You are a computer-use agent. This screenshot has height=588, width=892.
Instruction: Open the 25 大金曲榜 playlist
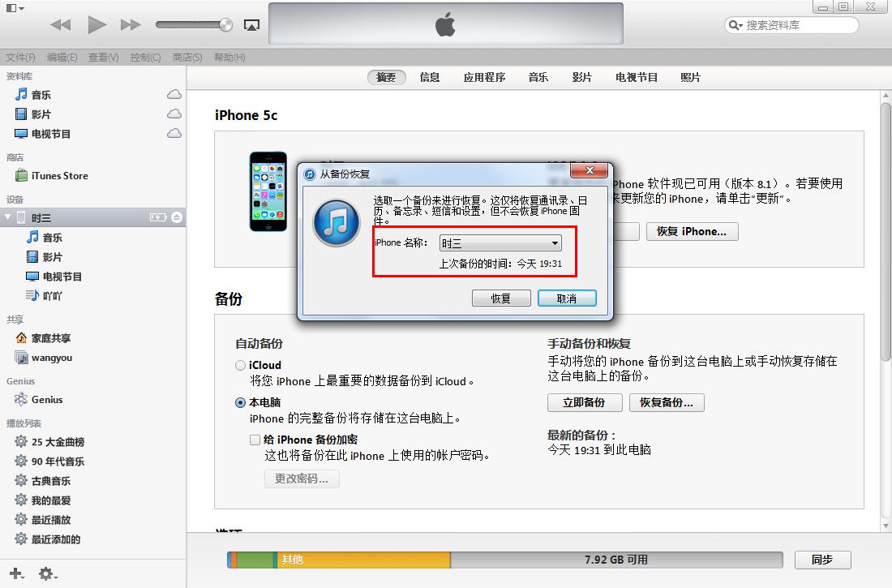point(67,441)
